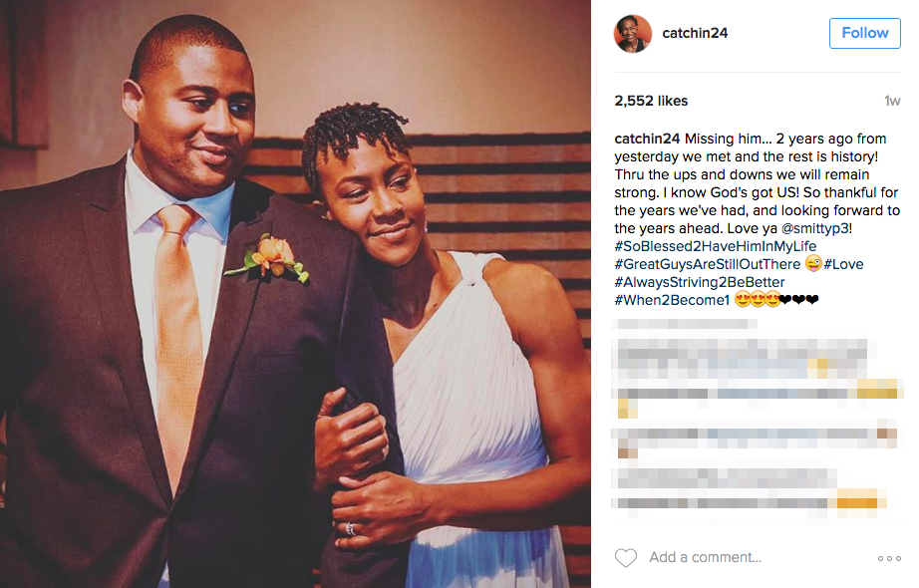Click the heart like icon

pyautogui.click(x=625, y=557)
